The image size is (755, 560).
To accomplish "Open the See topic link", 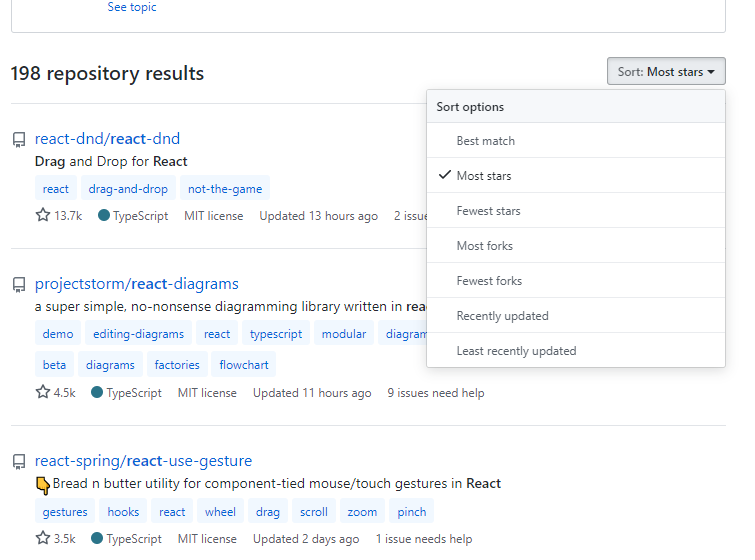I will [x=132, y=7].
